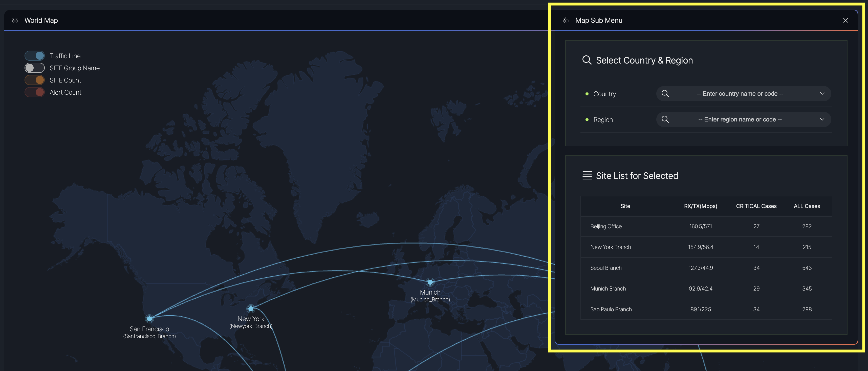Click the RX/TX(Mbps) column header

tap(700, 206)
